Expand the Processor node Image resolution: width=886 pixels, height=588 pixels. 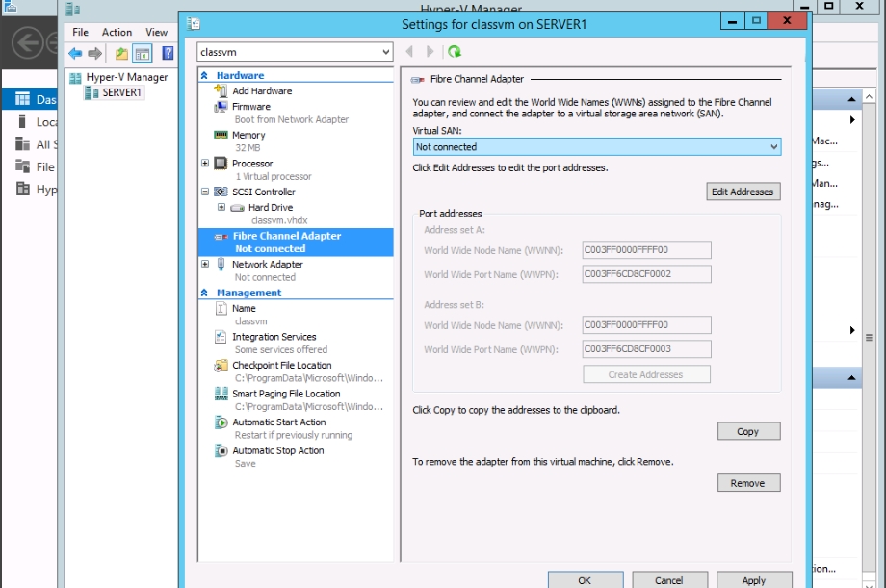point(205,164)
